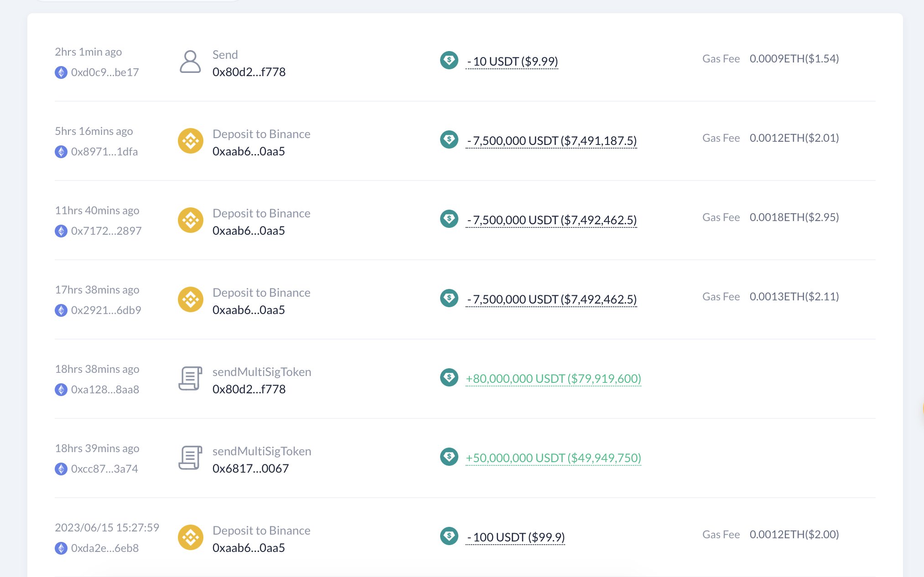Click Deposit to Binance label in 5hrs 16mins row
The image size is (924, 577).
pos(262,134)
